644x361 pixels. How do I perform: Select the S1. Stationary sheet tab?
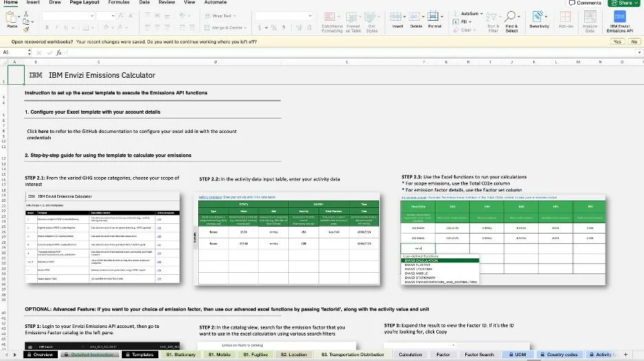point(181,354)
